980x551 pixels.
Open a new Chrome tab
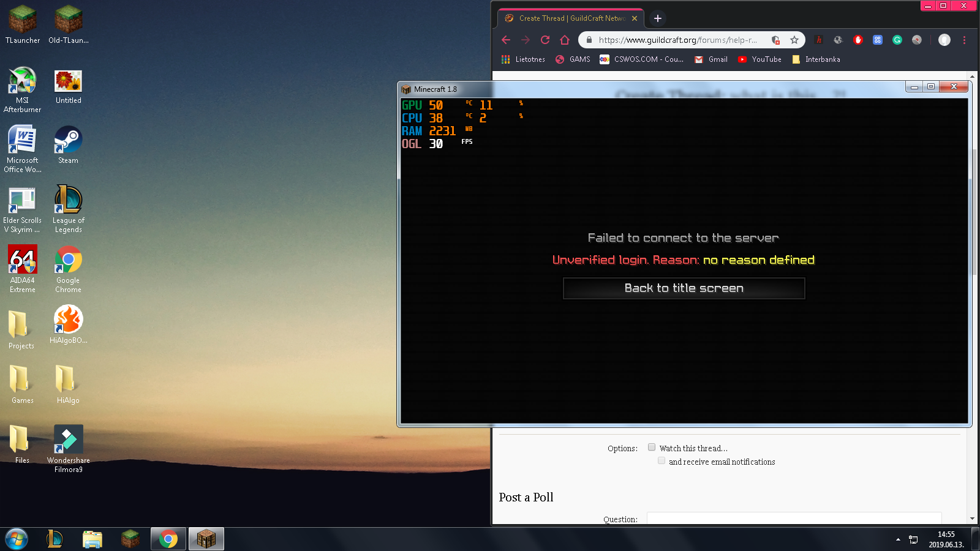pyautogui.click(x=658, y=18)
